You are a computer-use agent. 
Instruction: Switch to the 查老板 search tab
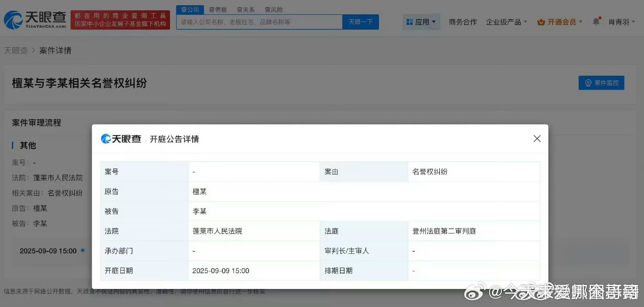[x=218, y=10]
